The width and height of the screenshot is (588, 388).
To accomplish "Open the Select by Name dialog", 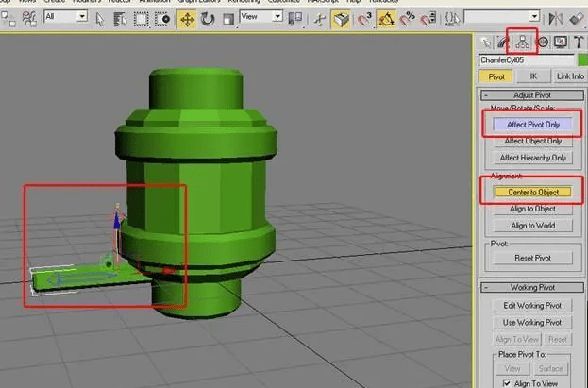I will [120, 19].
